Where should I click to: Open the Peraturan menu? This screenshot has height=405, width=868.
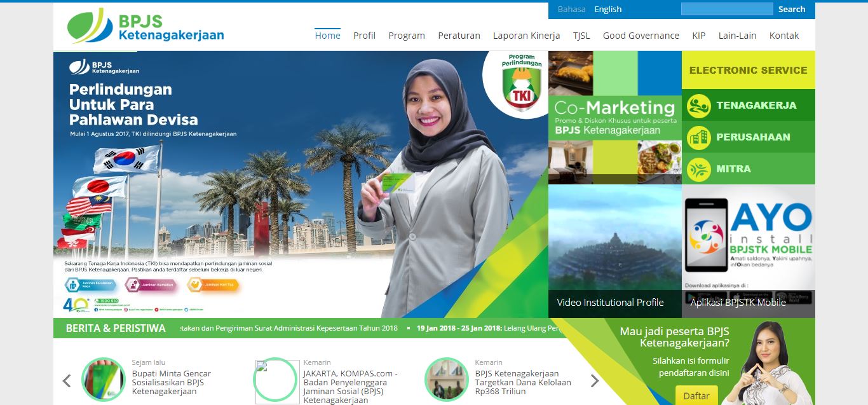(459, 36)
